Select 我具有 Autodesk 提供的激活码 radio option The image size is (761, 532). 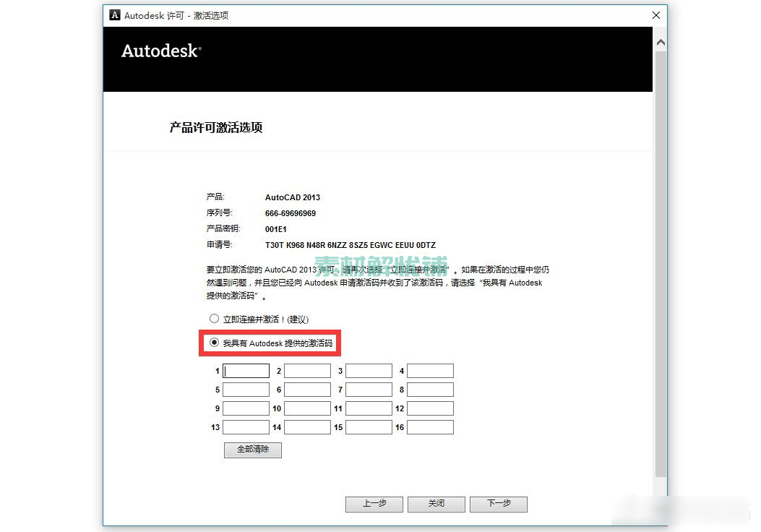(214, 342)
